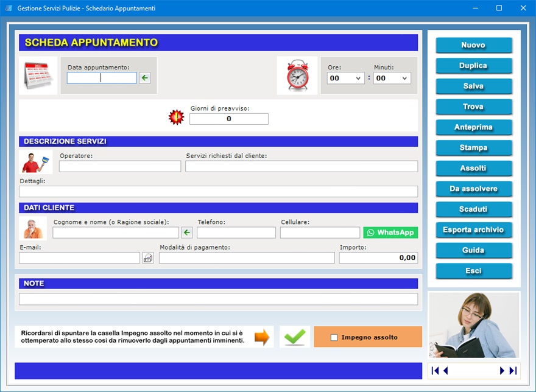Go to the previous record arrow

[446, 371]
